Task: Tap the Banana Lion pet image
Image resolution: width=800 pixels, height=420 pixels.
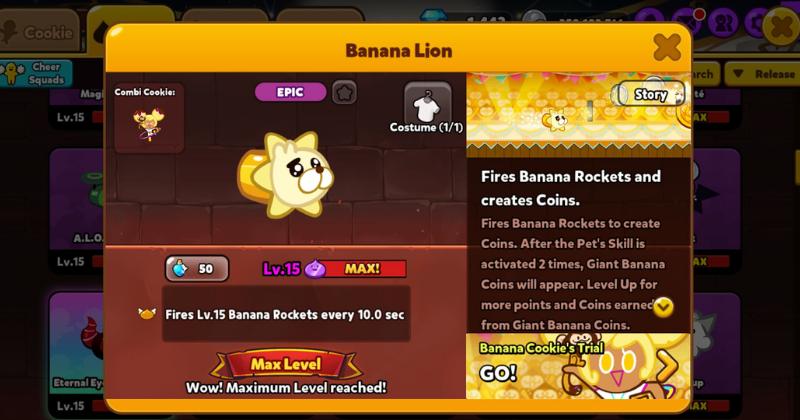Action: coord(285,175)
